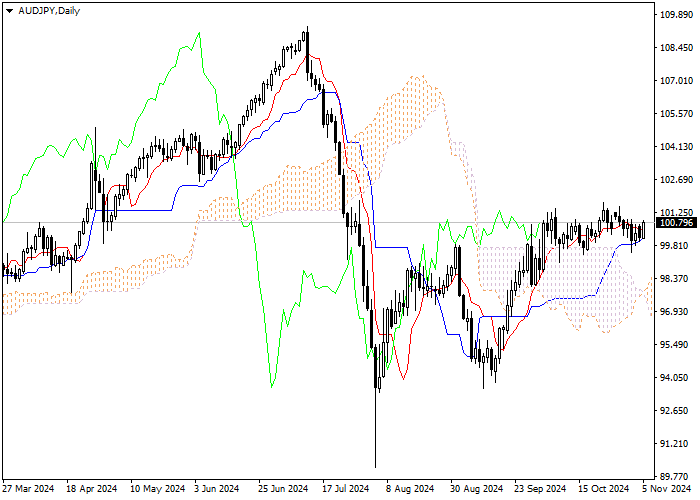Click the 107.010 price level label

(676, 81)
